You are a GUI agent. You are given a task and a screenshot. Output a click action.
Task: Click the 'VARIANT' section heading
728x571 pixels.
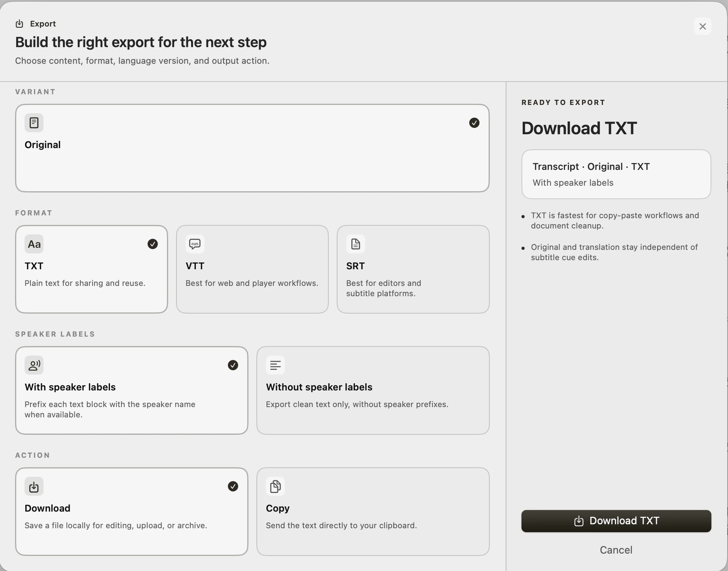pyautogui.click(x=35, y=92)
